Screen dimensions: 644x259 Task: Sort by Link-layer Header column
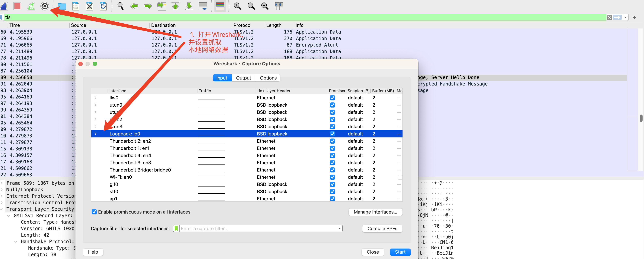(x=291, y=91)
